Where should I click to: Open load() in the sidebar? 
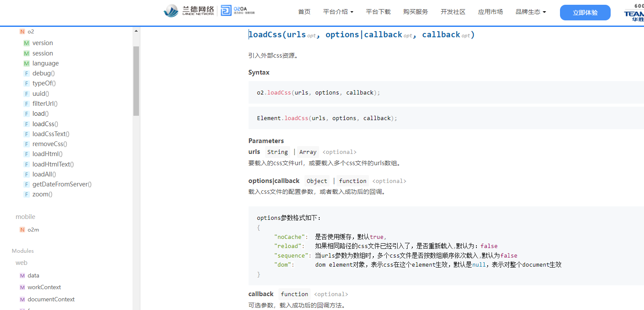coord(40,114)
